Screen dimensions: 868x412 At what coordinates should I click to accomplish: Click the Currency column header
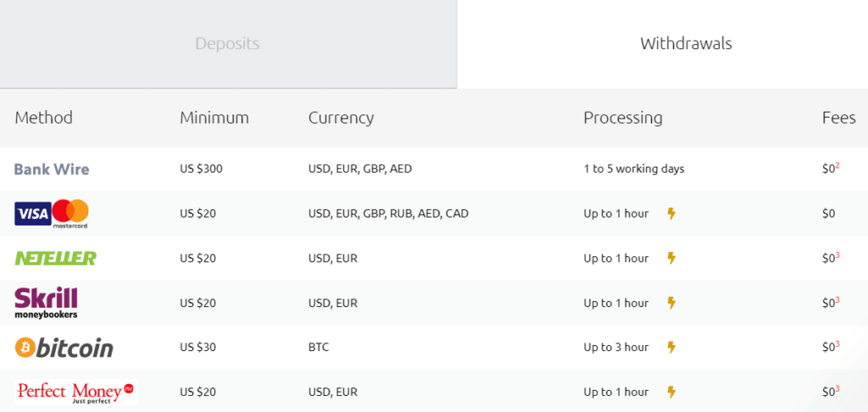341,118
